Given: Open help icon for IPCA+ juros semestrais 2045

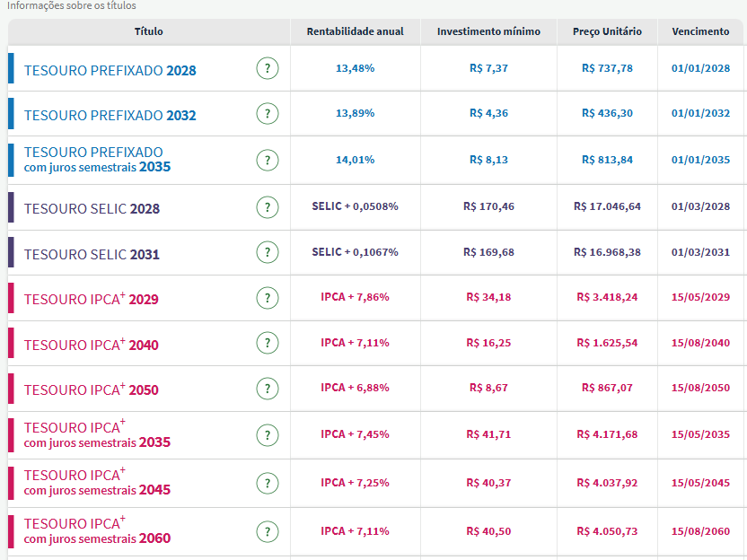Looking at the screenshot, I should point(268,484).
